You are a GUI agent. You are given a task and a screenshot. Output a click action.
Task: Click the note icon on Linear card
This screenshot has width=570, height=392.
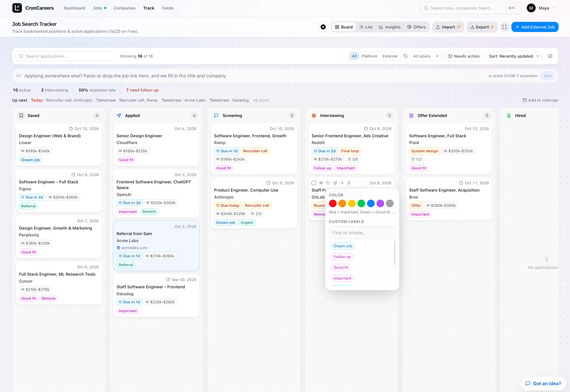click(x=71, y=129)
